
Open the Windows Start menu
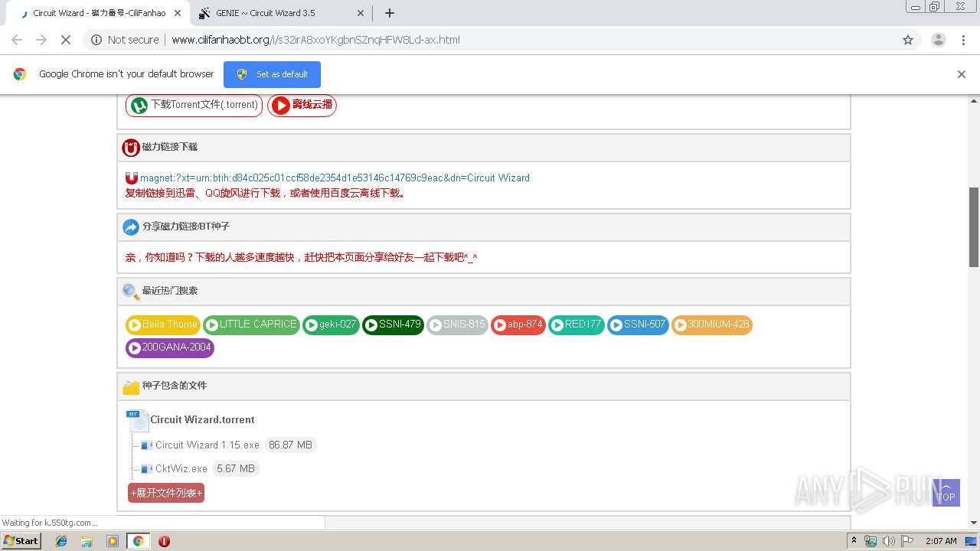21,540
